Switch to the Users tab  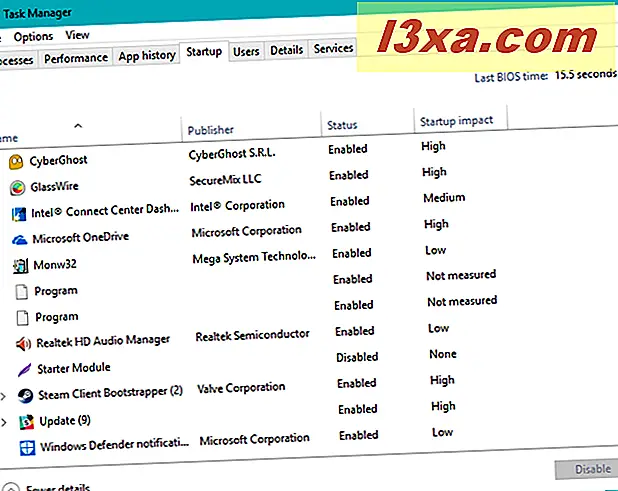pyautogui.click(x=246, y=51)
